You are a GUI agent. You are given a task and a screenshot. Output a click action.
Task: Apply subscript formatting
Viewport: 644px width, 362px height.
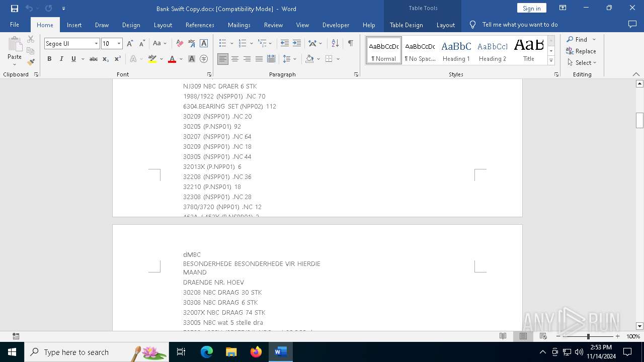pyautogui.click(x=106, y=59)
